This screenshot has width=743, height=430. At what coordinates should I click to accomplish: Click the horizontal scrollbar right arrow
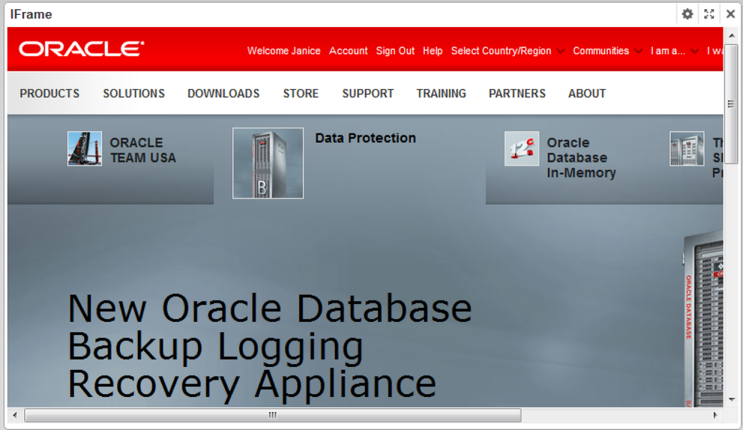[715, 415]
